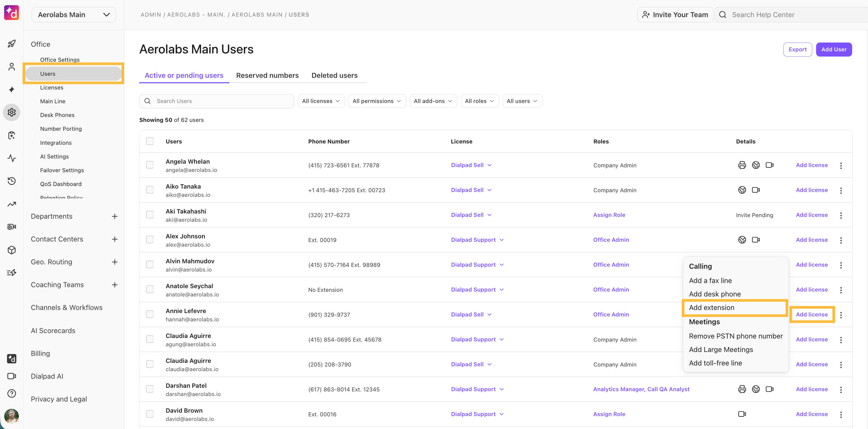Image resolution: width=868 pixels, height=429 pixels.
Task: Open the All users filter
Action: tap(522, 101)
